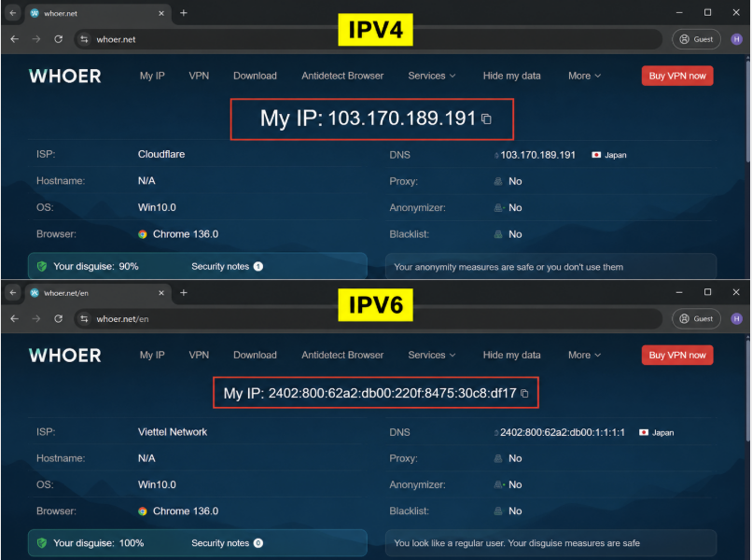Click Security notes badge showing 1
The width and height of the screenshot is (752, 560).
[258, 266]
